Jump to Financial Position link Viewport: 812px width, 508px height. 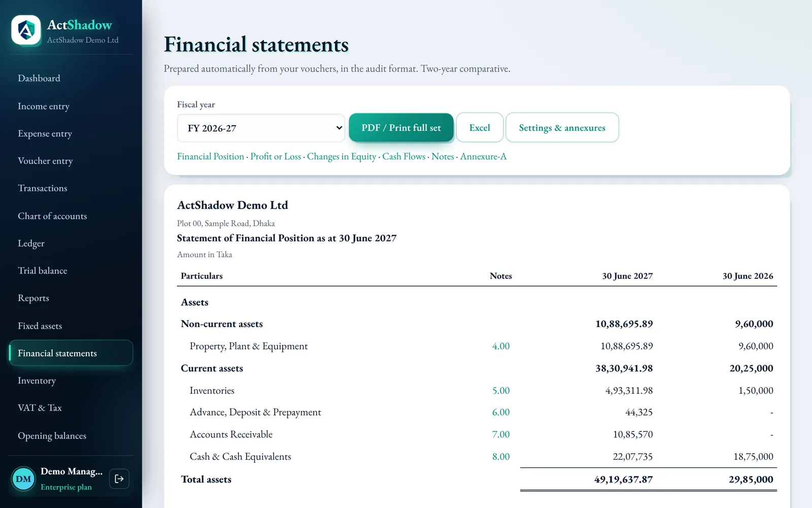[211, 156]
